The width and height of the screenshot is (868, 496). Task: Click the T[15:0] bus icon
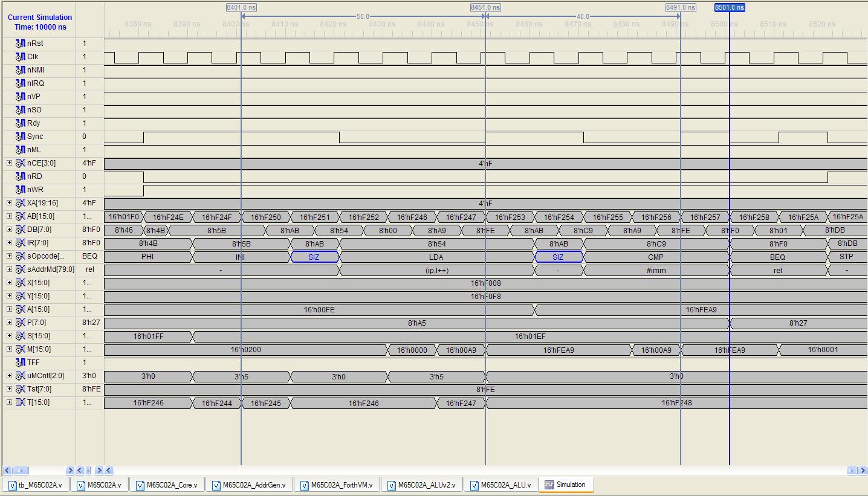(21, 402)
